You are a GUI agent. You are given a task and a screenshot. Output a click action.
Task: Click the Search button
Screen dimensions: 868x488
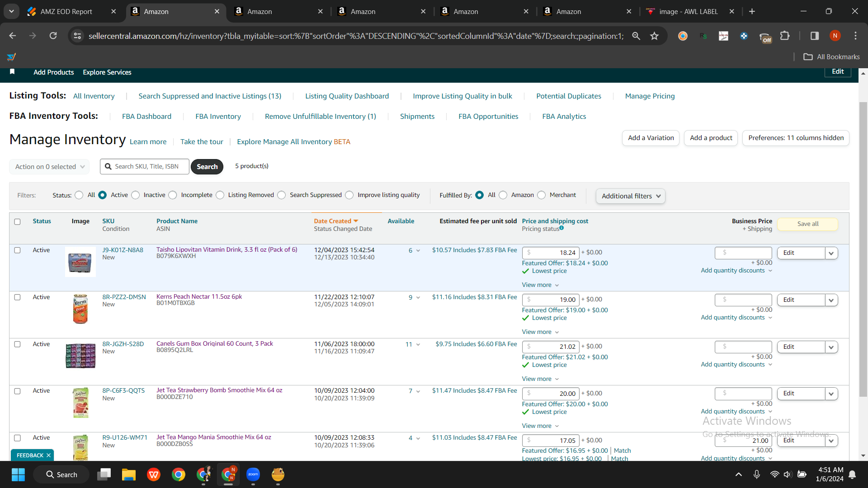click(207, 167)
